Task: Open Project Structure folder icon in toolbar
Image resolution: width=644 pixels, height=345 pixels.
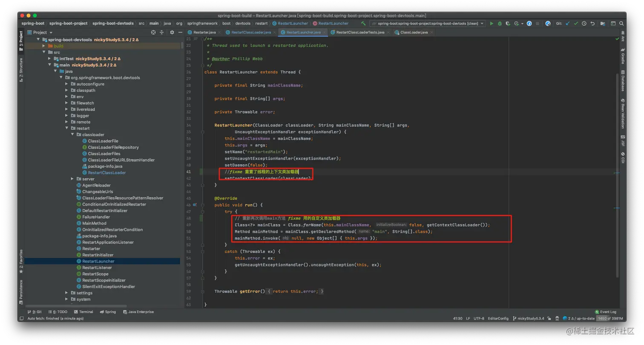Action: click(602, 23)
